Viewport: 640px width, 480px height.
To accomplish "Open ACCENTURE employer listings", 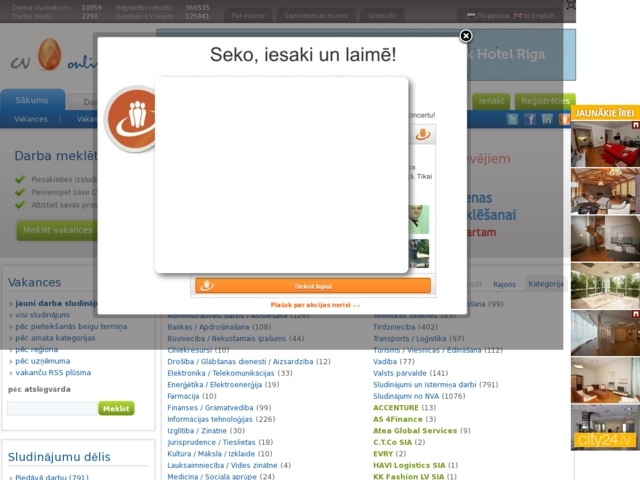I will tap(396, 408).
